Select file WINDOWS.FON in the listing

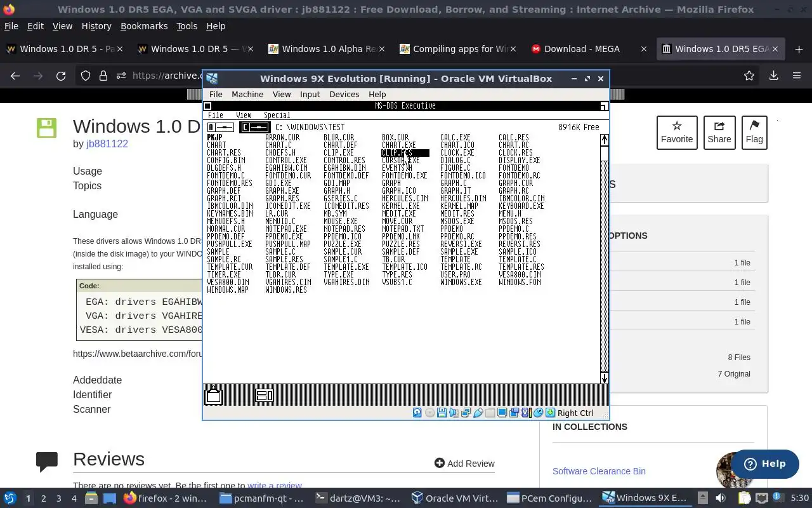[520, 282]
